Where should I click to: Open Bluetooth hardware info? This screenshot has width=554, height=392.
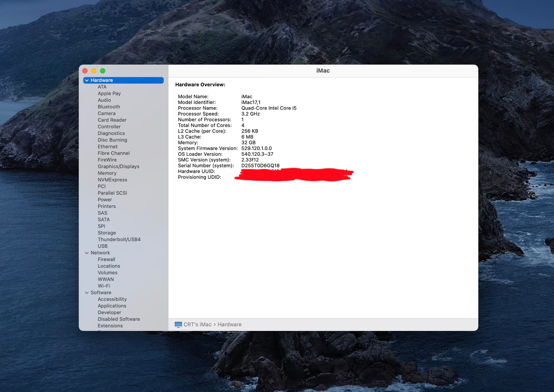point(109,107)
